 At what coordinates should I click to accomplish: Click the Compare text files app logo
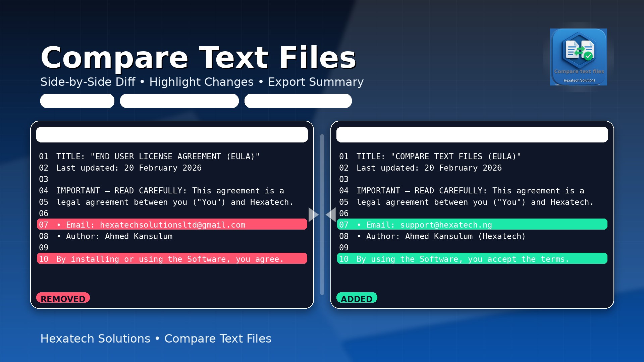pos(578,57)
